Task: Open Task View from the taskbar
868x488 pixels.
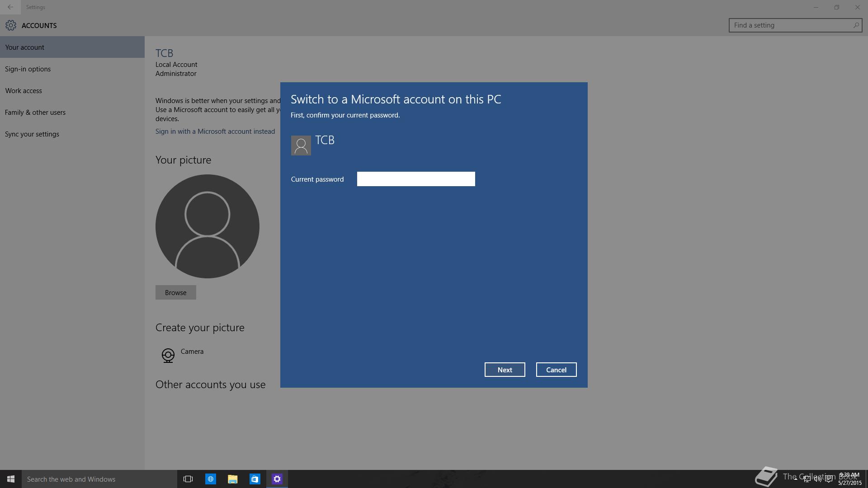Action: coord(188,479)
